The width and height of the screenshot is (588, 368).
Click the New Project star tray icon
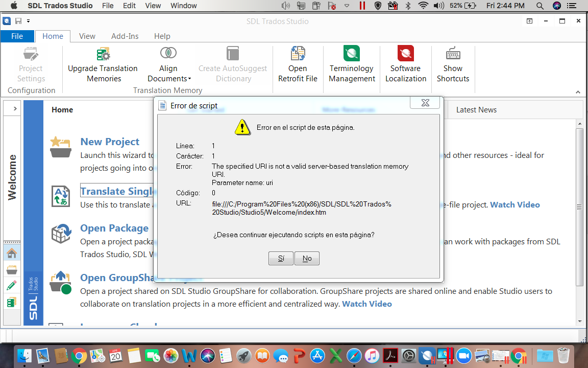pyautogui.click(x=61, y=147)
